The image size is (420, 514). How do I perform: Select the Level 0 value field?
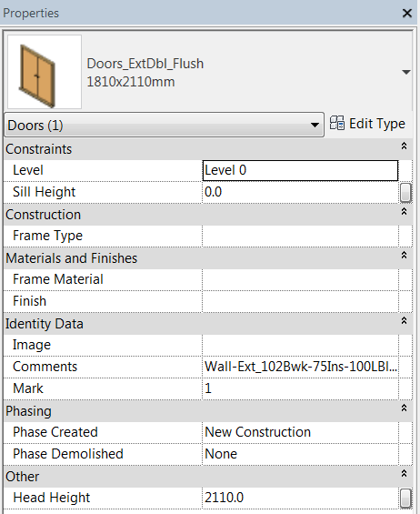click(x=300, y=170)
